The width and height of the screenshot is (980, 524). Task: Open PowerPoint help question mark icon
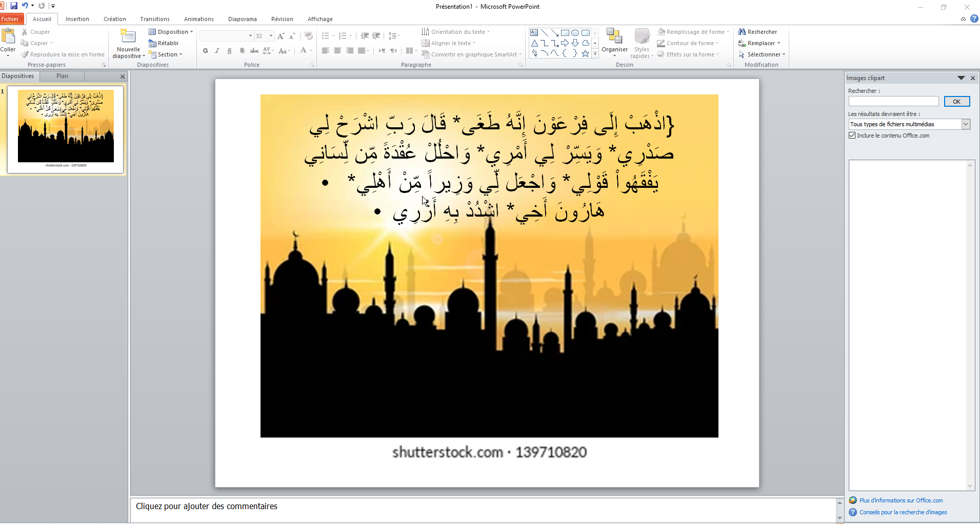pos(974,19)
